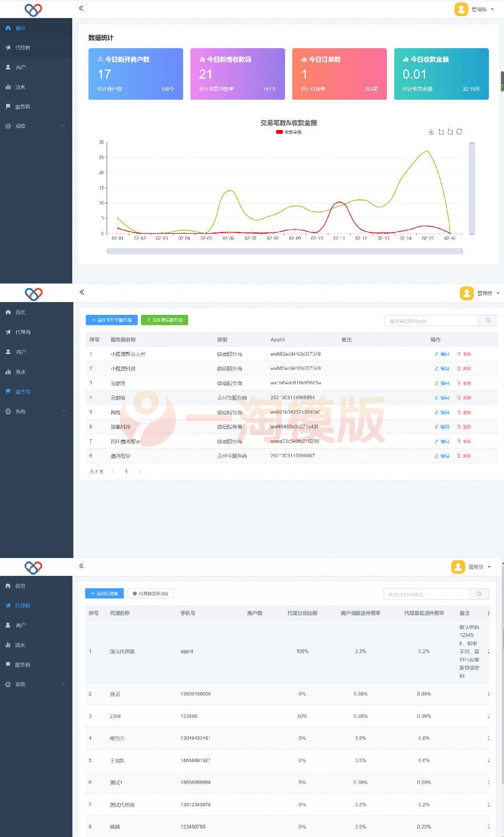The image size is (504, 837).
Task: Collapse sidebar using icon above 数据统计 panel
Action: click(x=81, y=8)
